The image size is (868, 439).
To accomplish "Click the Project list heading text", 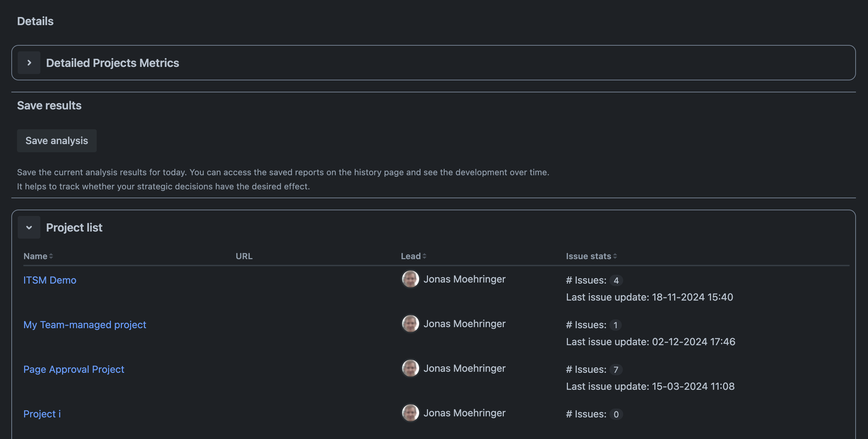I will pyautogui.click(x=74, y=227).
